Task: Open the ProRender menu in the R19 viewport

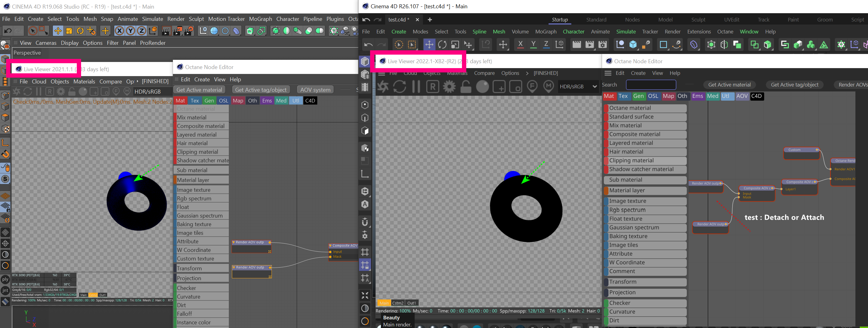Action: [153, 43]
